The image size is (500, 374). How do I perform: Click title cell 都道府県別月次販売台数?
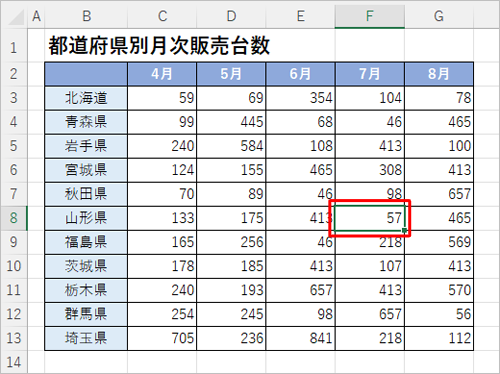[x=159, y=46]
